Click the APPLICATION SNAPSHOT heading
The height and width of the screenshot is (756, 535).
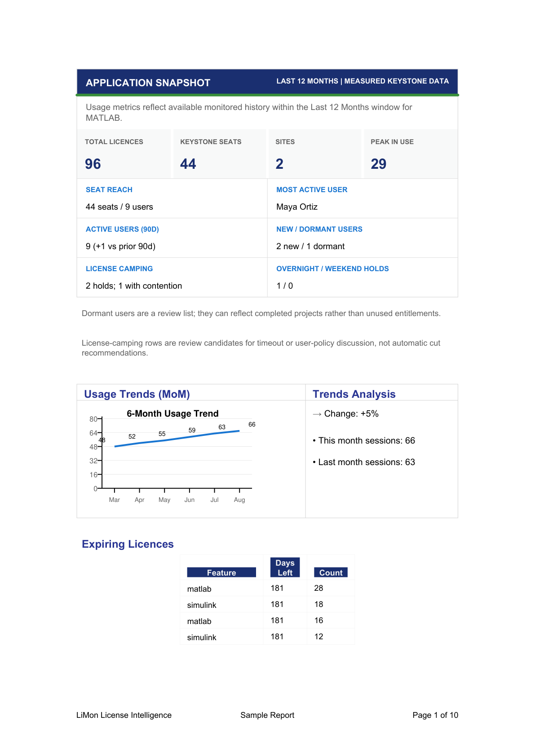click(x=148, y=83)
